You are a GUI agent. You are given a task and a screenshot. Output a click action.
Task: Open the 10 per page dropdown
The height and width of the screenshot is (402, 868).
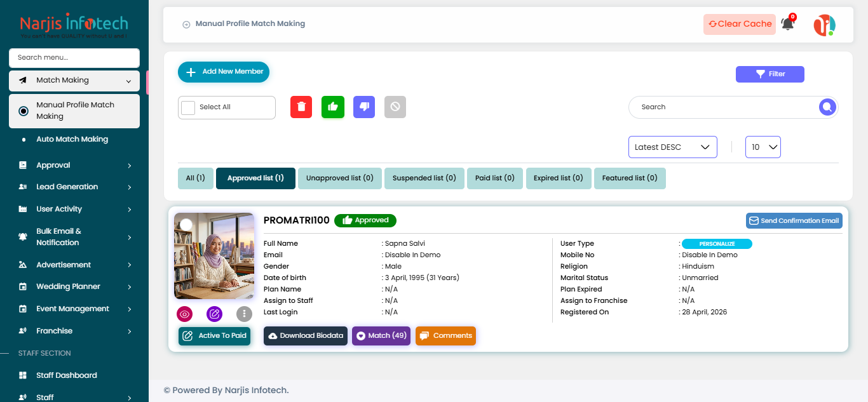(x=763, y=147)
